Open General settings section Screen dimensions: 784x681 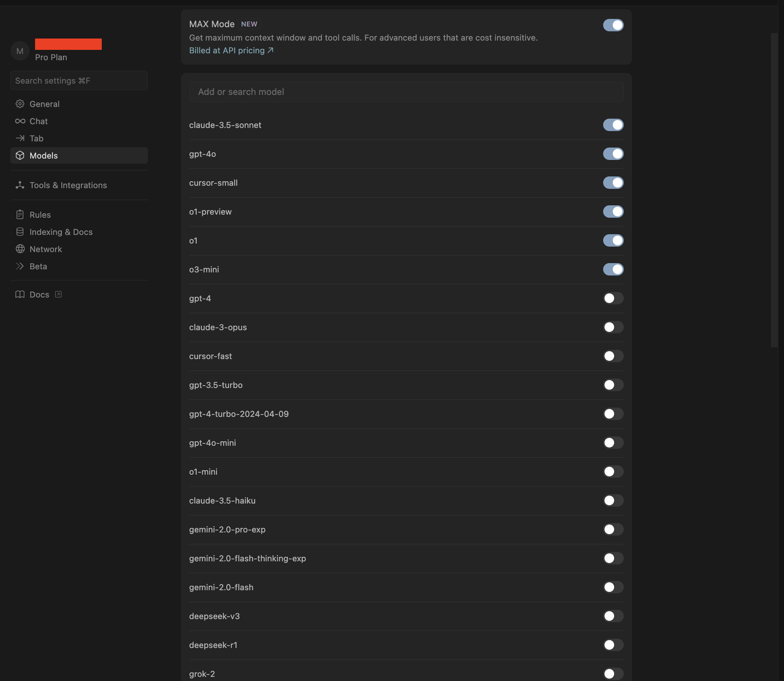(79, 104)
